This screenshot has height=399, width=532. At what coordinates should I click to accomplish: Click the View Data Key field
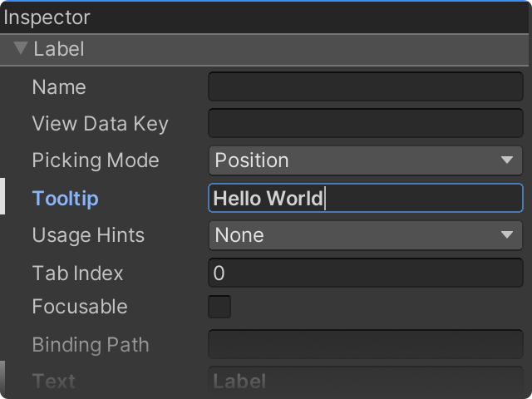tap(365, 124)
